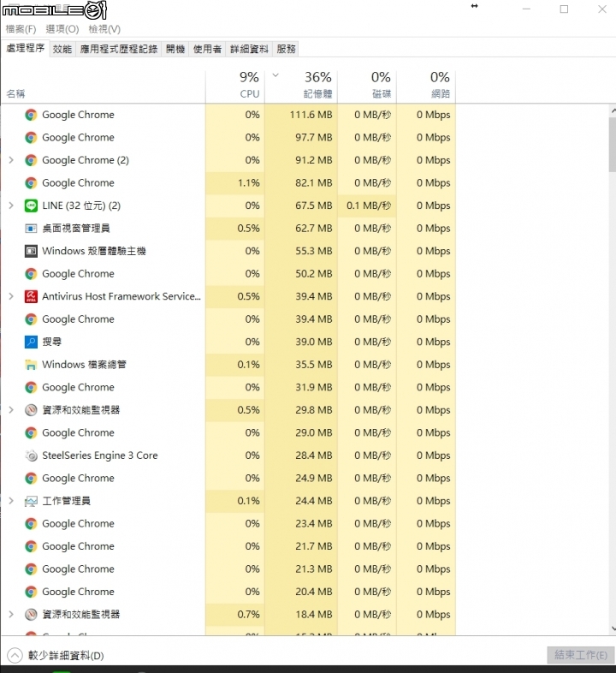The image size is (616, 673).
Task: Sort by the 記憶體 column header
Action: (x=301, y=86)
